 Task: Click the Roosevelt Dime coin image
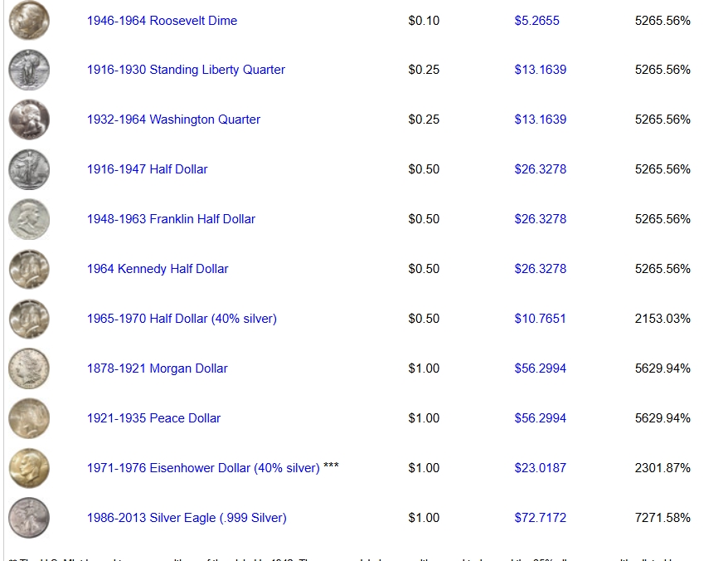click(28, 21)
